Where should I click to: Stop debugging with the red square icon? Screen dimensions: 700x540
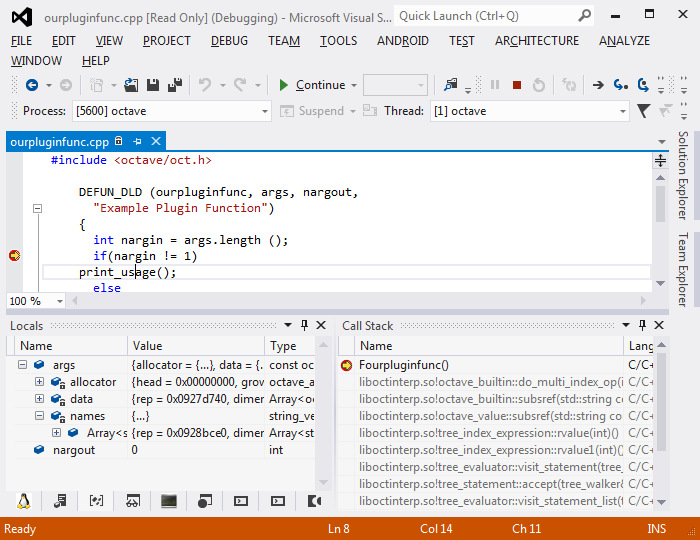517,85
